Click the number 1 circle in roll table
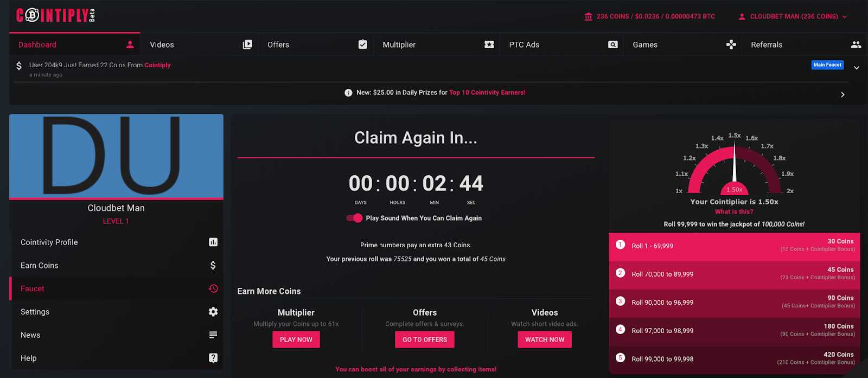868x378 pixels. (x=620, y=245)
